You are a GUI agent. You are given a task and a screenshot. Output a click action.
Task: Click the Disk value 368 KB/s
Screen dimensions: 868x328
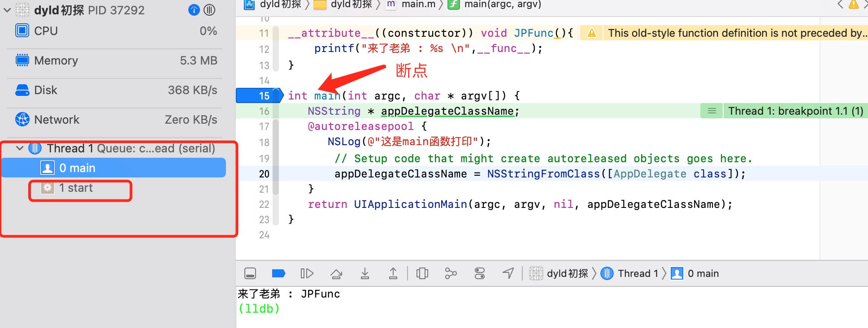click(192, 90)
